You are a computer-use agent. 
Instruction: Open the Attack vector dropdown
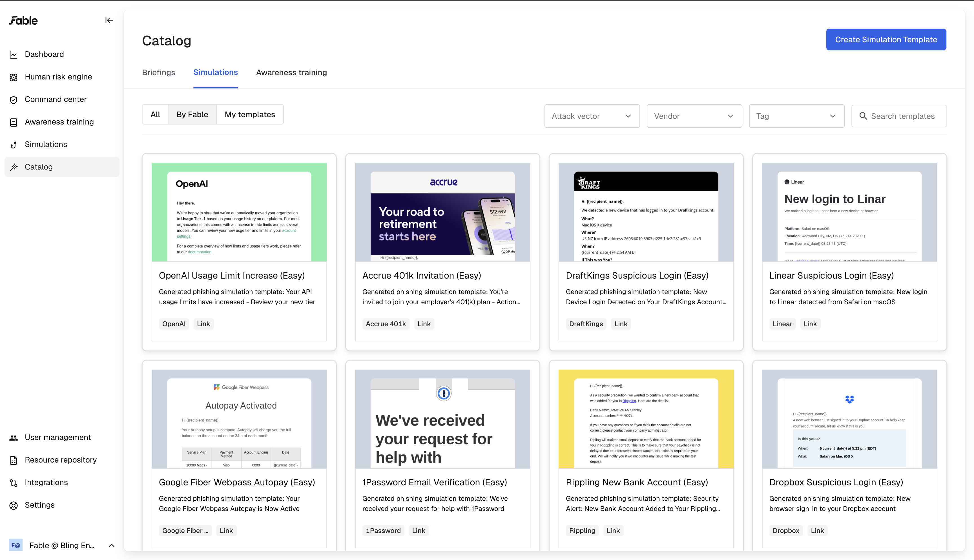click(x=592, y=116)
